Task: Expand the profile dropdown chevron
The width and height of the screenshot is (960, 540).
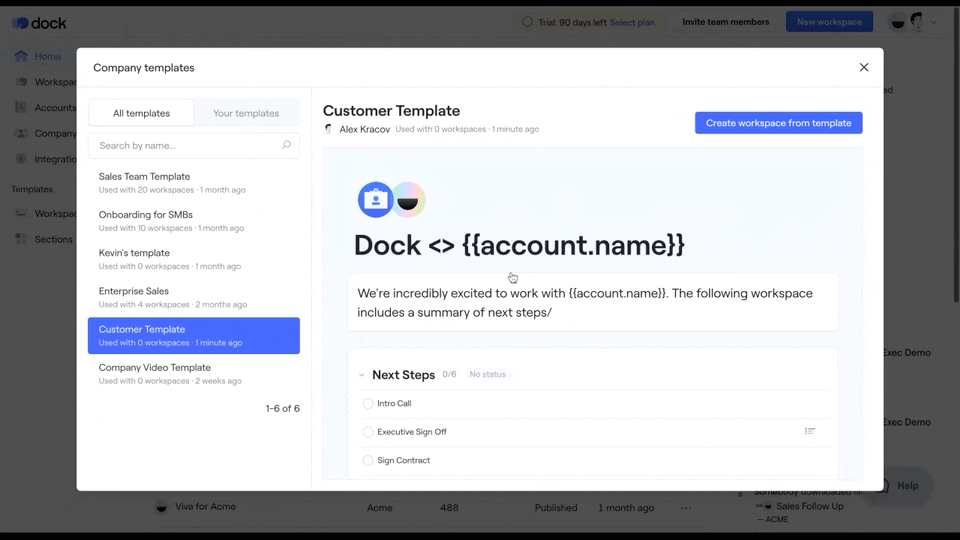Action: [x=934, y=23]
